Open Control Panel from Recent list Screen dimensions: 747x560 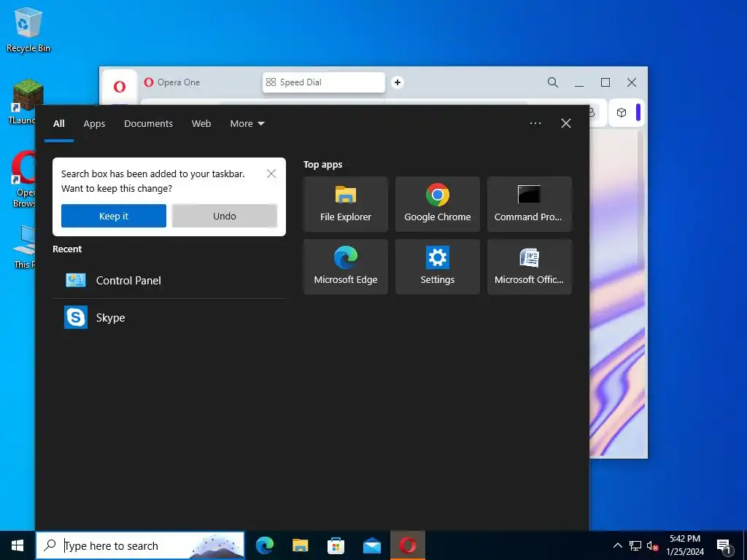coord(169,281)
